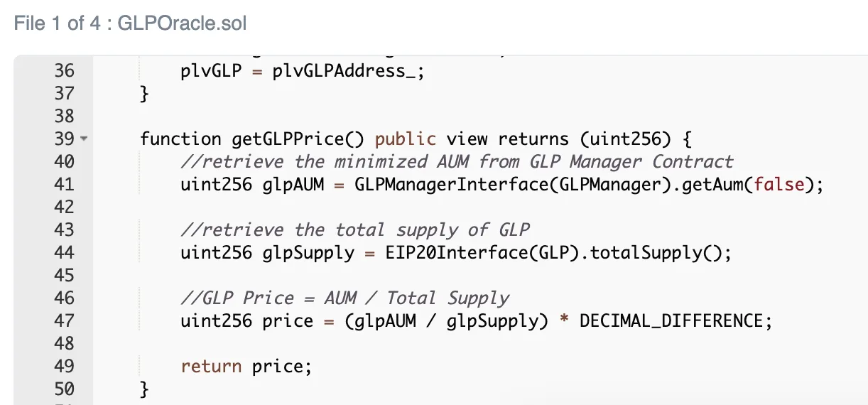This screenshot has height=405, width=868.
Task: Click line number 49 in the gutter
Action: 64,367
